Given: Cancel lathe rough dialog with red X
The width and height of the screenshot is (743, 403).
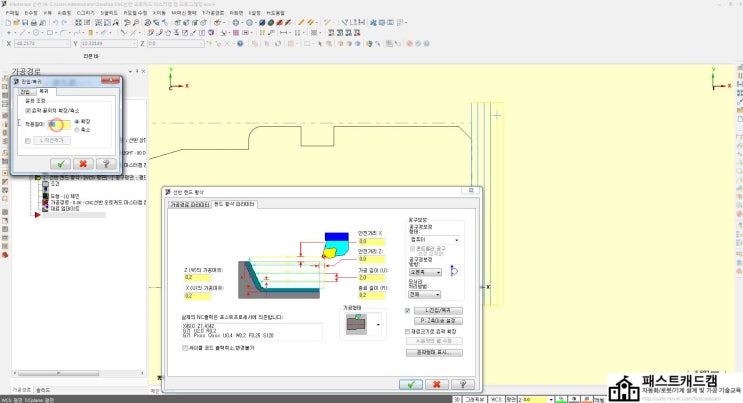Looking at the screenshot, I should 436,383.
